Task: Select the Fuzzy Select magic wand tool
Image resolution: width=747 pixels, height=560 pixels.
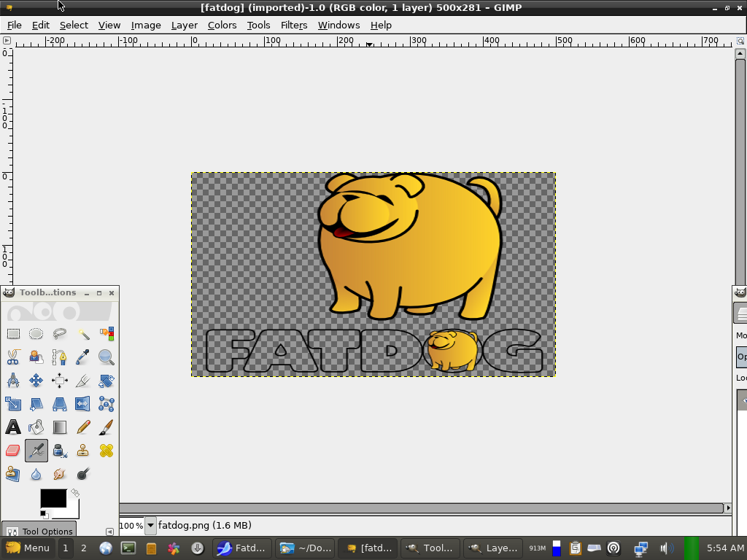Action: click(x=83, y=334)
